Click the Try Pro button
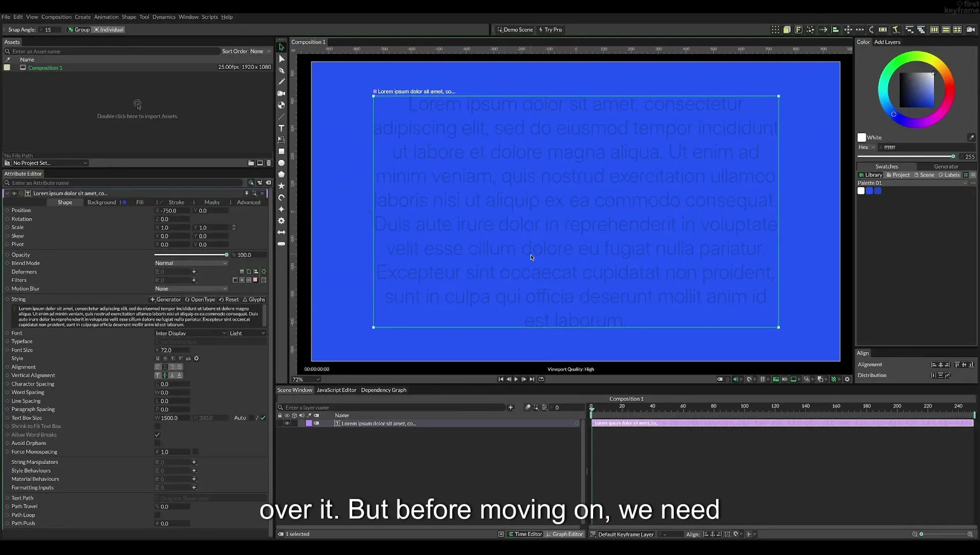The width and height of the screenshot is (980, 555). pos(550,30)
